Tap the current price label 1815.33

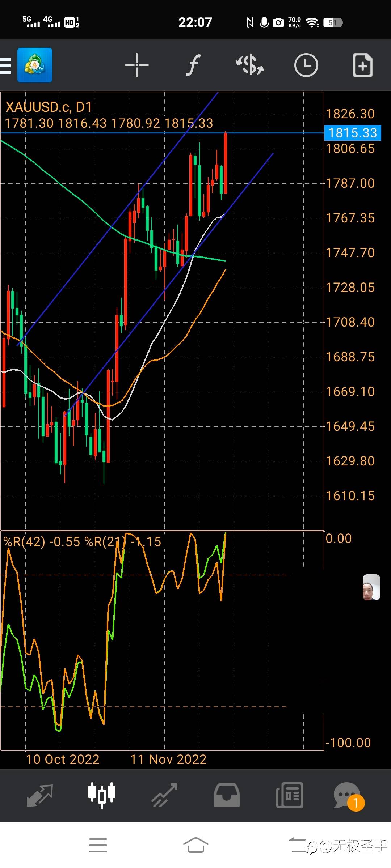click(x=353, y=133)
